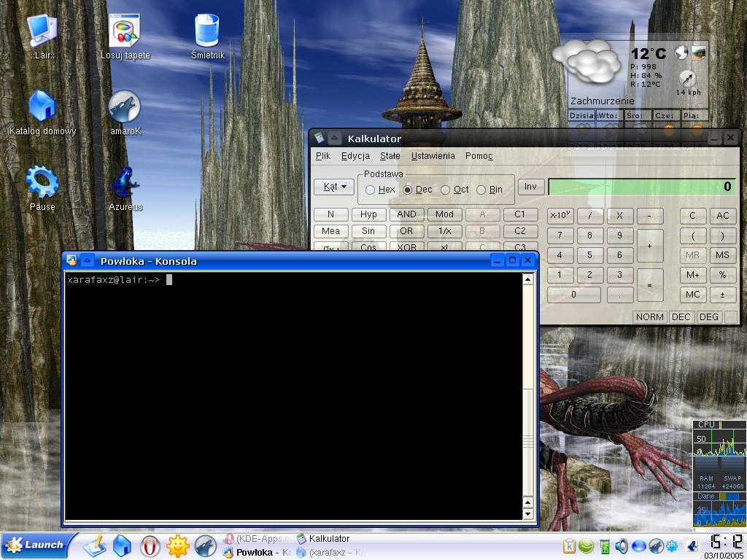This screenshot has height=560, width=747.
Task: Launch Opera from the panel quick launcher
Action: point(150,545)
